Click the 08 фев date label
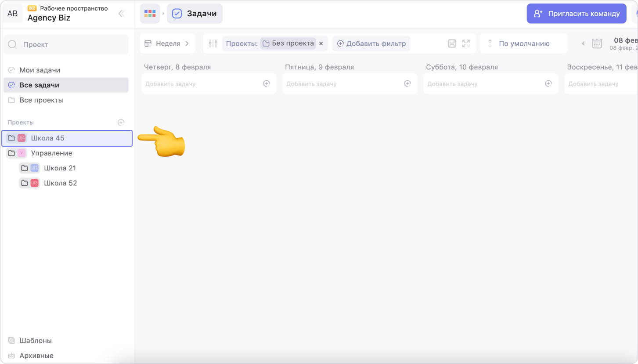 coord(626,40)
